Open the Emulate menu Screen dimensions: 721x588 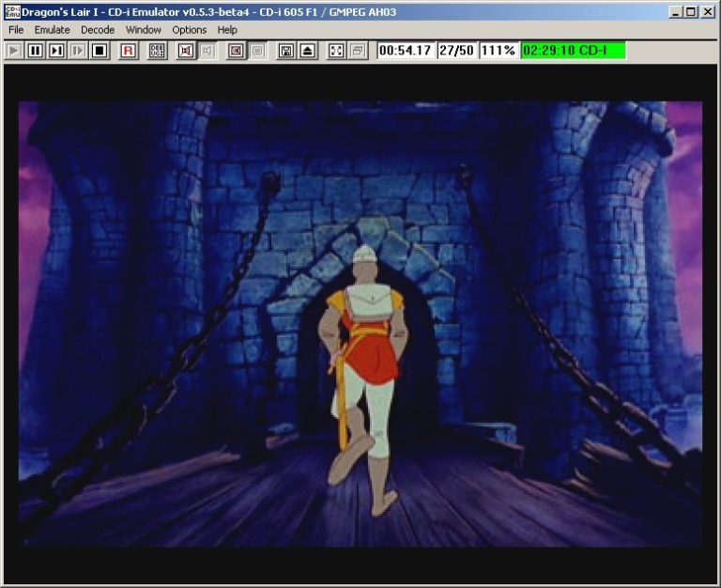coord(52,30)
